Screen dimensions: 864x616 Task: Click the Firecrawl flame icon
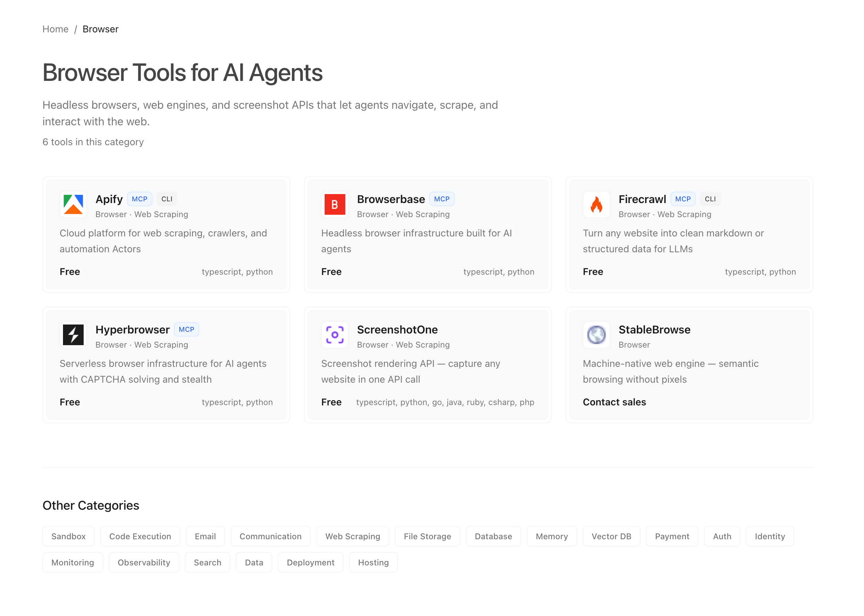tap(596, 204)
